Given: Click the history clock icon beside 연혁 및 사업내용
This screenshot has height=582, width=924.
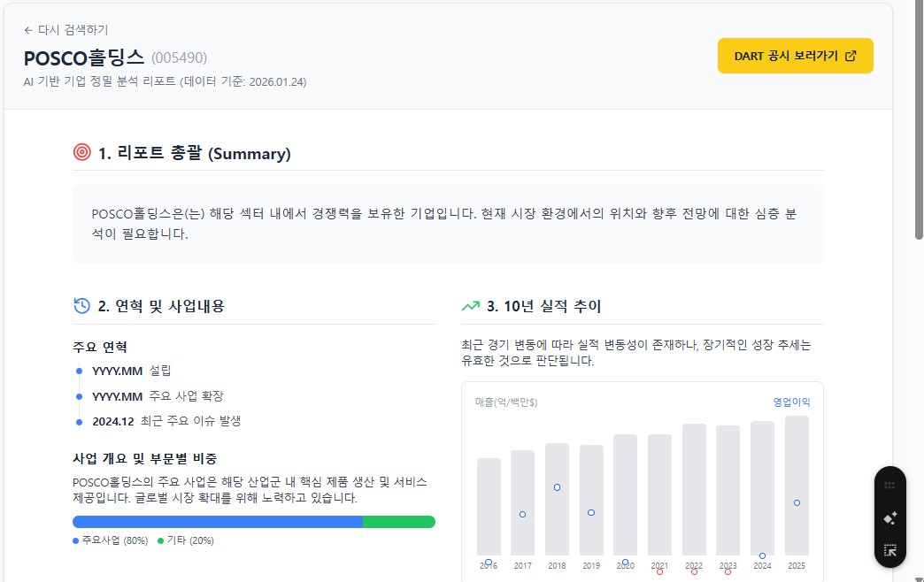Looking at the screenshot, I should [x=82, y=306].
